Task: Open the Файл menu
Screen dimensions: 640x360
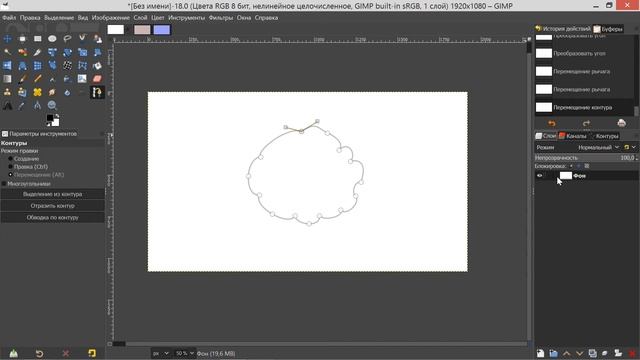Action: tap(9, 18)
